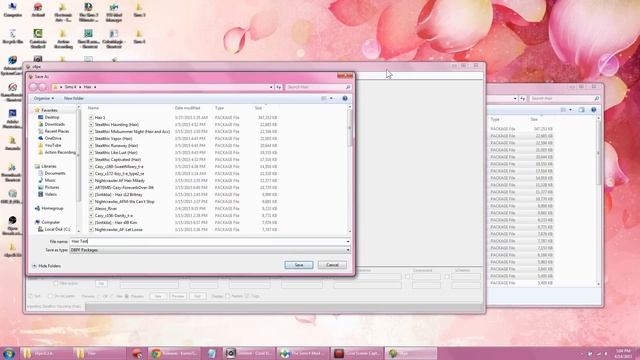Click the help icon in background Explorer window

point(593,110)
